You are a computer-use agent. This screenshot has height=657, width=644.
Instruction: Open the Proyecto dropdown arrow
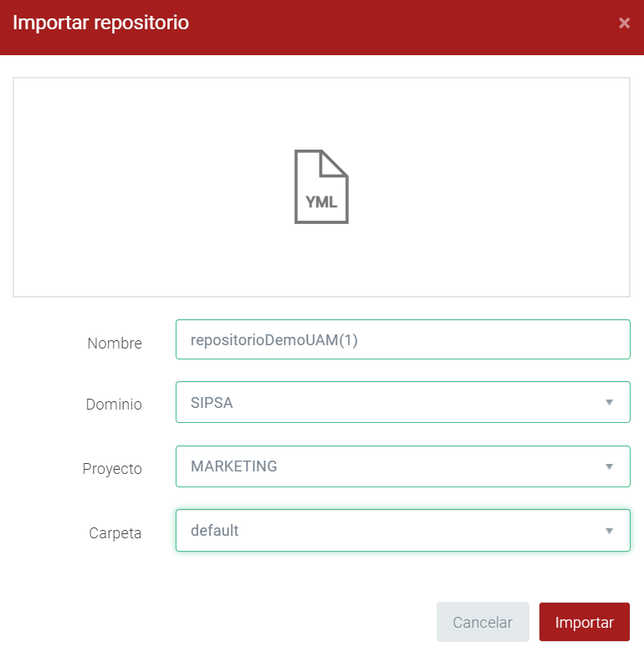[x=609, y=466]
